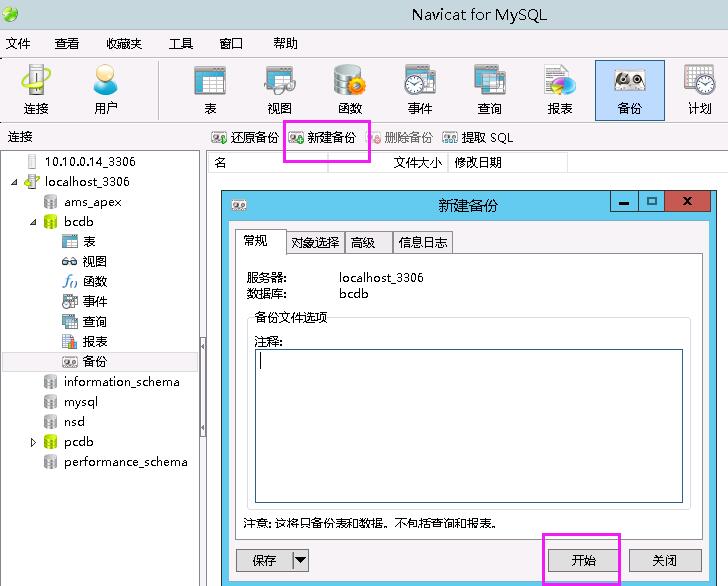Open the 事件 (Event) toolbar icon
This screenshot has width=728, height=586.
coord(419,89)
